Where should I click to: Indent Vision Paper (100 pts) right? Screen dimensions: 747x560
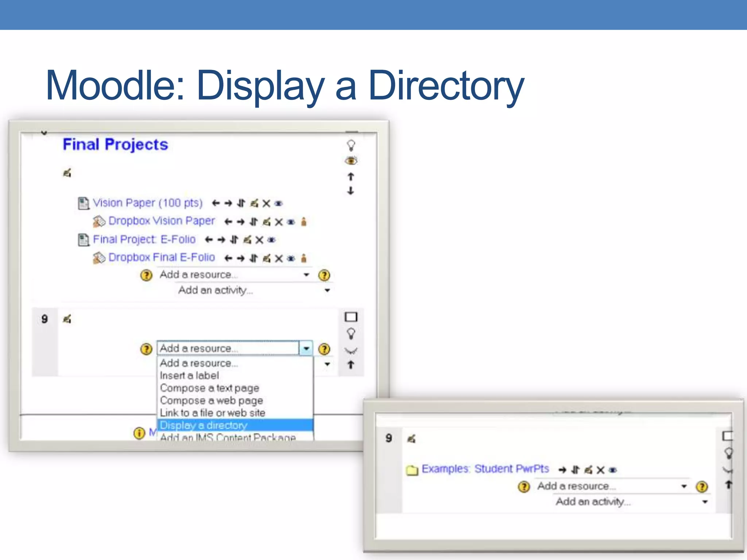tap(228, 203)
